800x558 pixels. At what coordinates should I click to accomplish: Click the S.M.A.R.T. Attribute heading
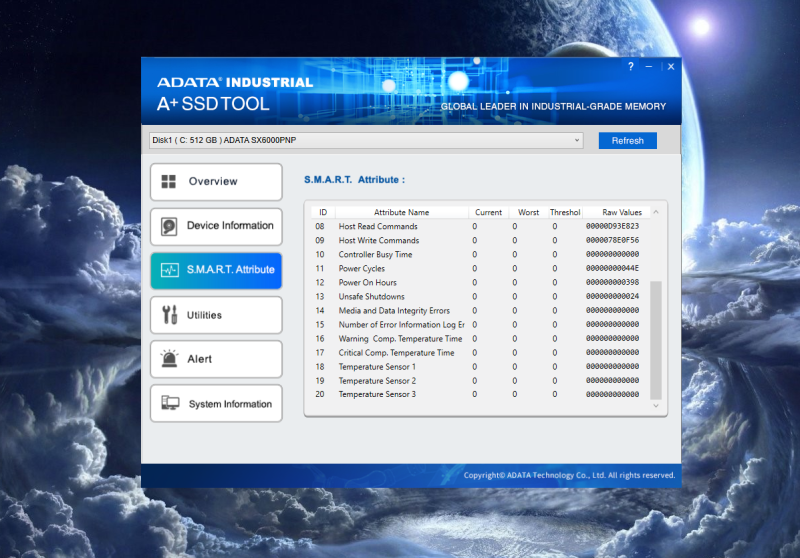click(x=355, y=180)
